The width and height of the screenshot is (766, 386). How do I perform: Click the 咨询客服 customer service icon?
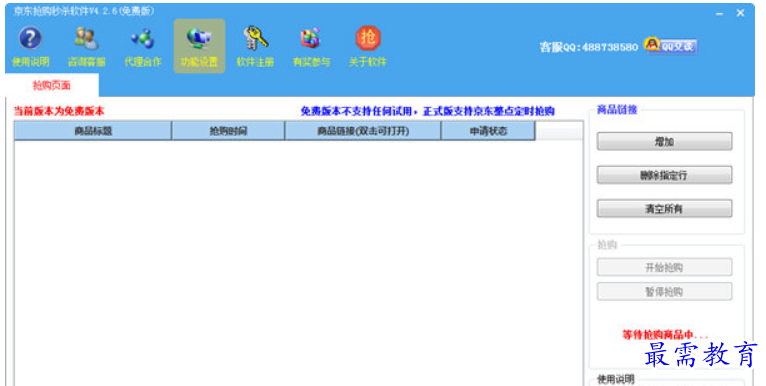coord(86,46)
